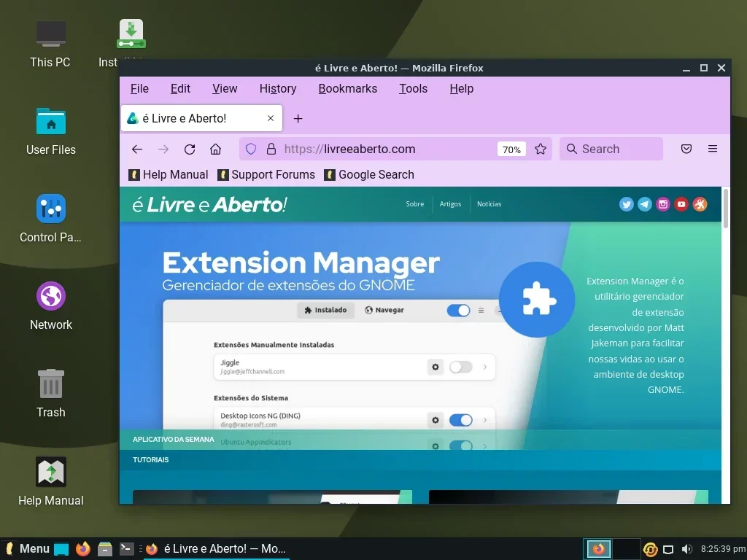
Task: Click the é Livre e Aberto! site logo
Action: (209, 205)
